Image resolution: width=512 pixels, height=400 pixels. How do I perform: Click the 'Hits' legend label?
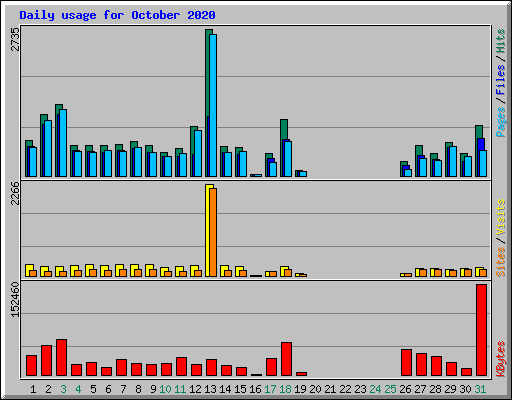click(x=501, y=41)
